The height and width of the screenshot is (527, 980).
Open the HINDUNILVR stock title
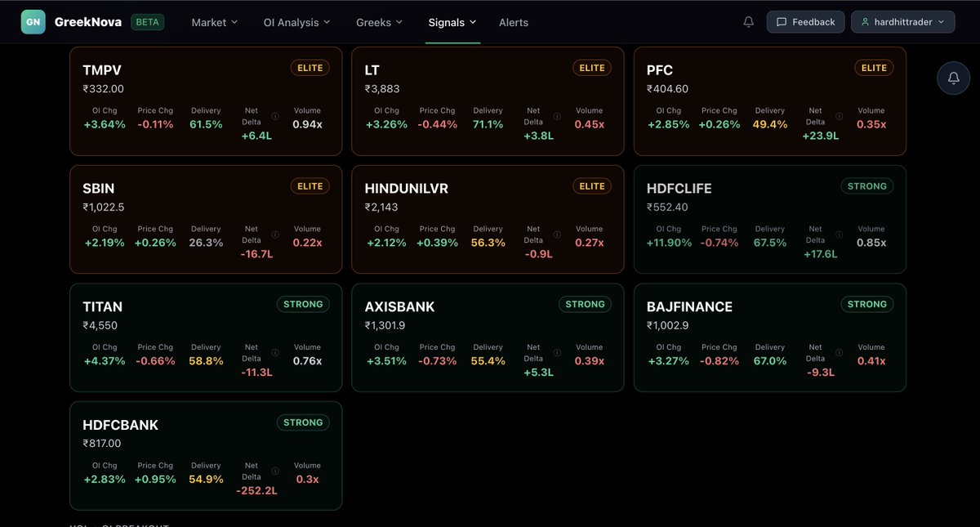(x=407, y=189)
